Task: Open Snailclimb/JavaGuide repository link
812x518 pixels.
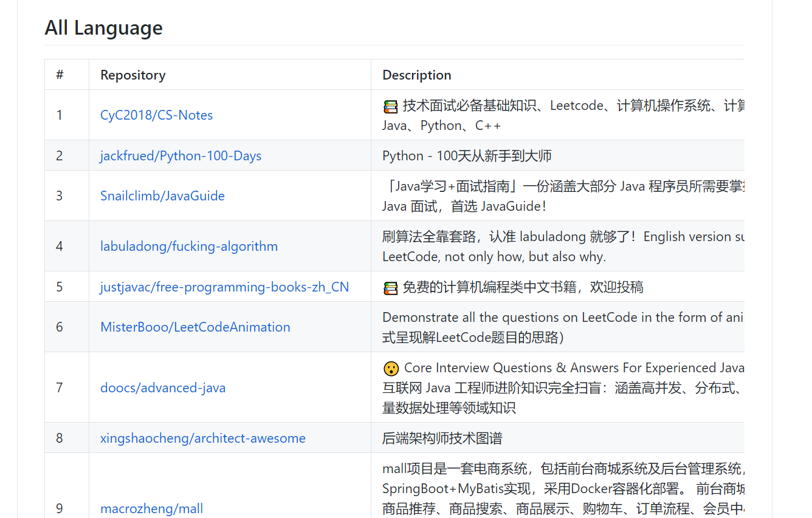Action: (162, 196)
